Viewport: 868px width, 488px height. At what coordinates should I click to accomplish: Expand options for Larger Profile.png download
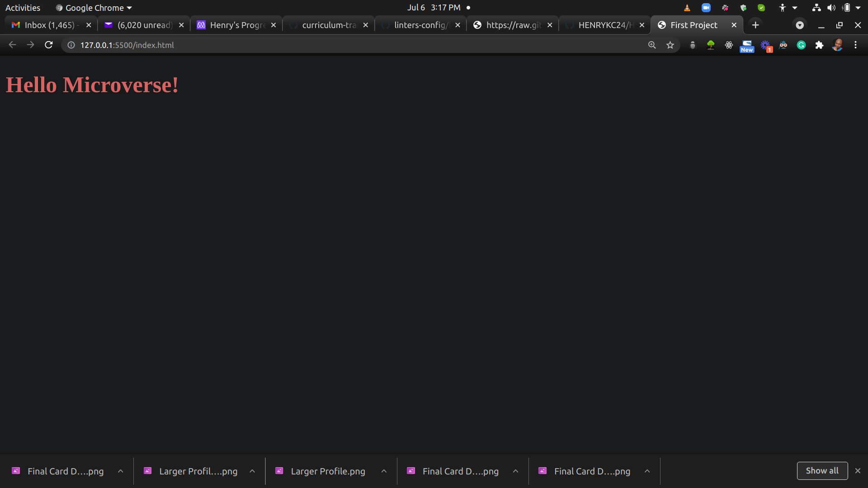coord(384,471)
